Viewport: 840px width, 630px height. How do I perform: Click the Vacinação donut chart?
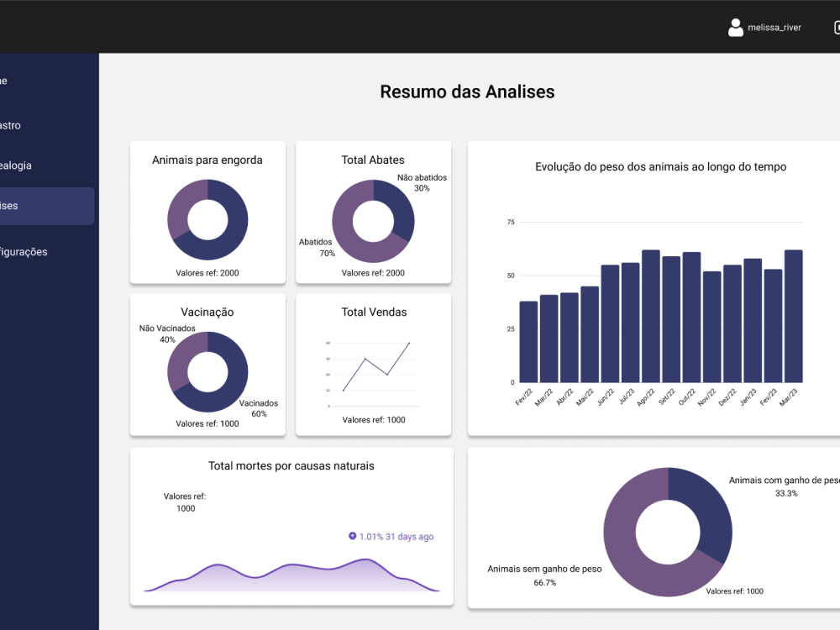[207, 372]
